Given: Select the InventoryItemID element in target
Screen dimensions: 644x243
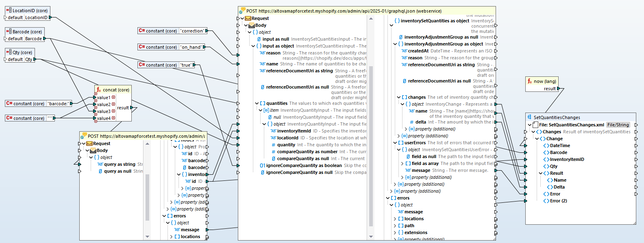Looking at the screenshot, I should click(567, 159).
